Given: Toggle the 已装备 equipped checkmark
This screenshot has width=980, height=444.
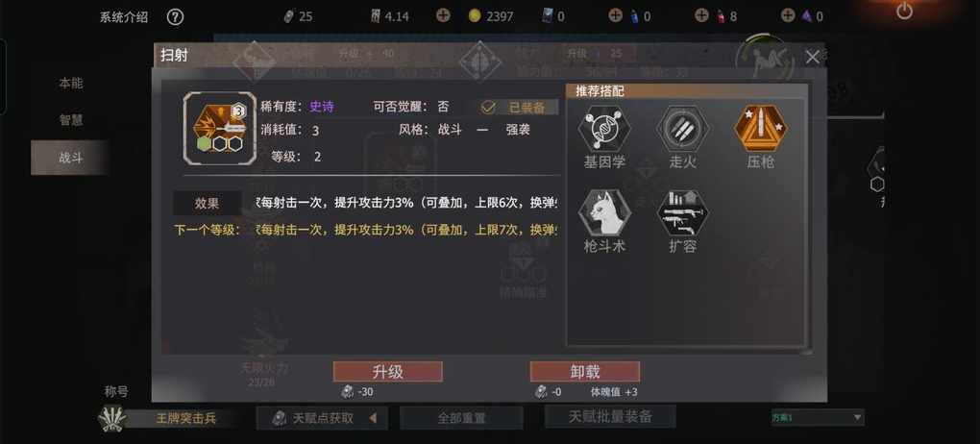Looking at the screenshot, I should coord(488,108).
